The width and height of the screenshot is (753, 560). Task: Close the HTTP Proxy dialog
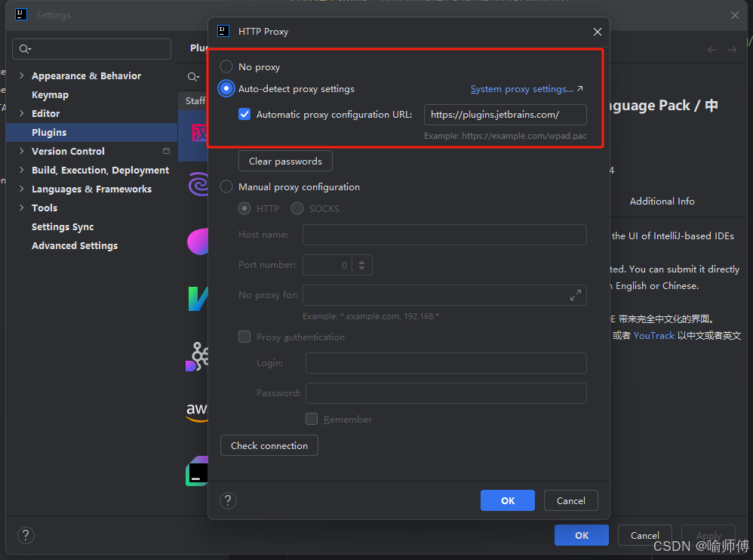[598, 32]
